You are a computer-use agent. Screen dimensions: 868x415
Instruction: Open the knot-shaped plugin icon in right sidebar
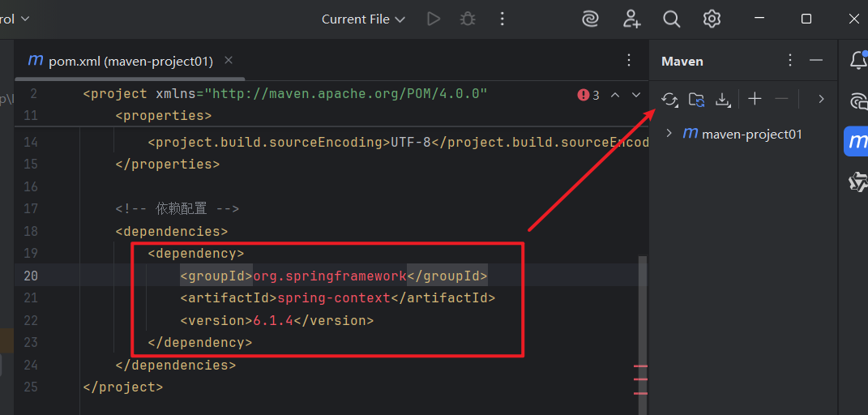pos(858,182)
